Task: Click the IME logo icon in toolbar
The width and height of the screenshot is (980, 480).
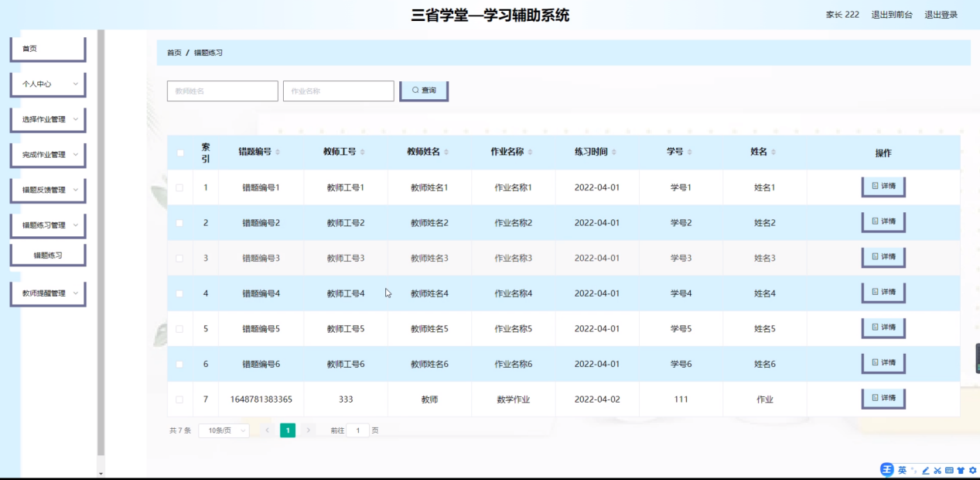Action: point(887,470)
